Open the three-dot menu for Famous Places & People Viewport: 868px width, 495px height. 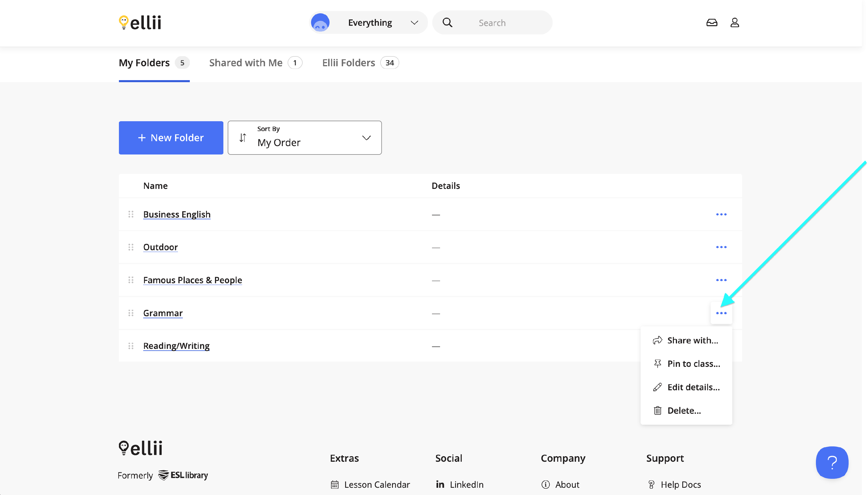click(x=721, y=280)
